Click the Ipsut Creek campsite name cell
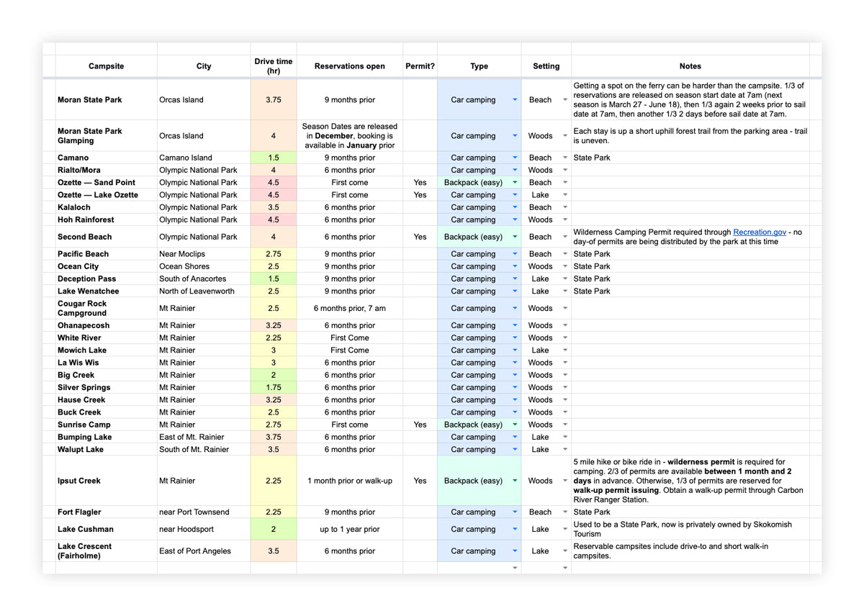The height and width of the screenshot is (616, 864). tap(106, 481)
